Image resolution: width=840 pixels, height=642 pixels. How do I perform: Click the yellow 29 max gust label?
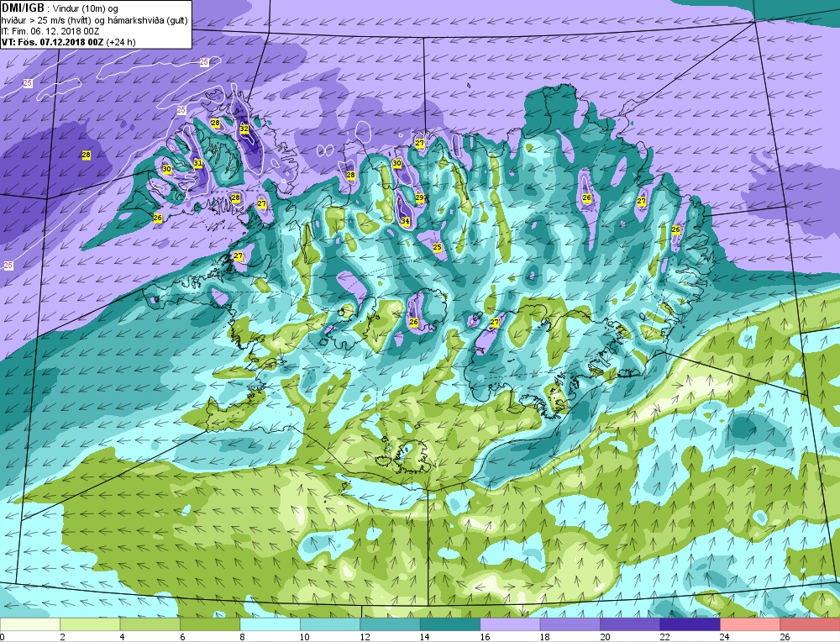coord(419,197)
